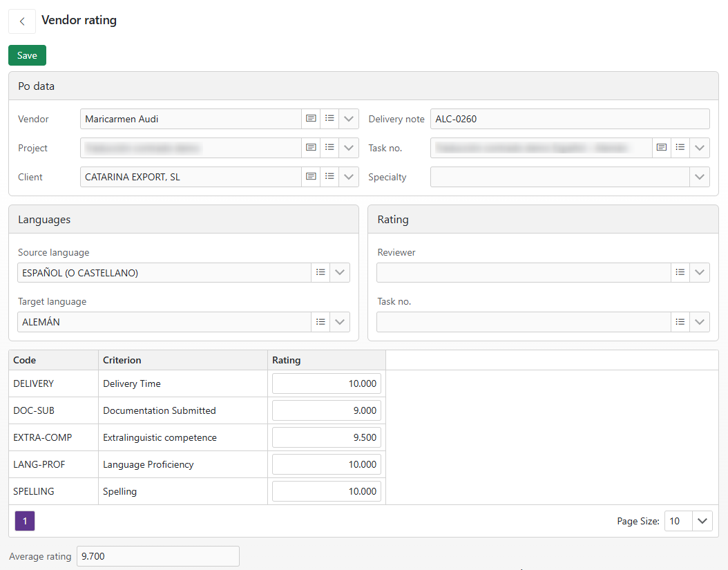Screen dimensions: 728x570
Task: Open Rating Task no. list lookup icon
Action: [680, 321]
